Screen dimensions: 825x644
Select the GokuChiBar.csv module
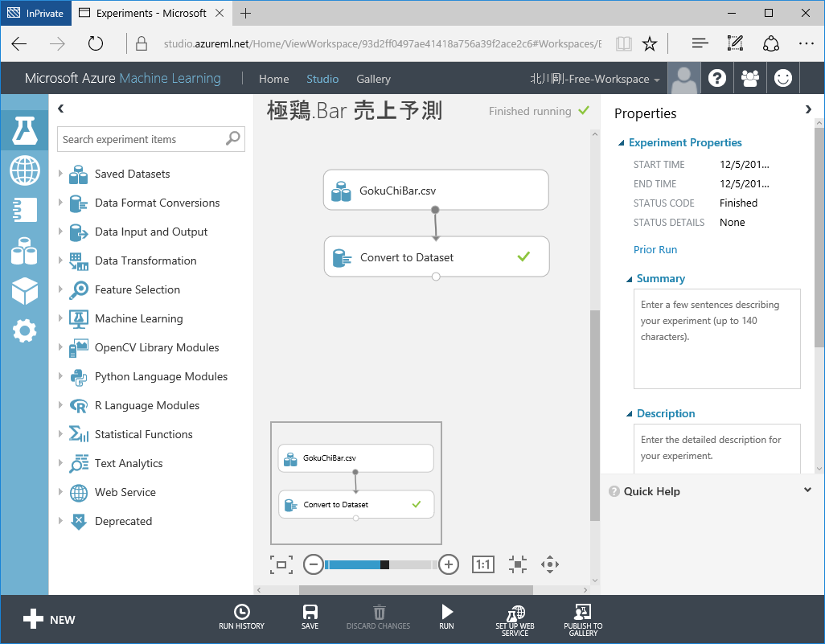(x=436, y=190)
